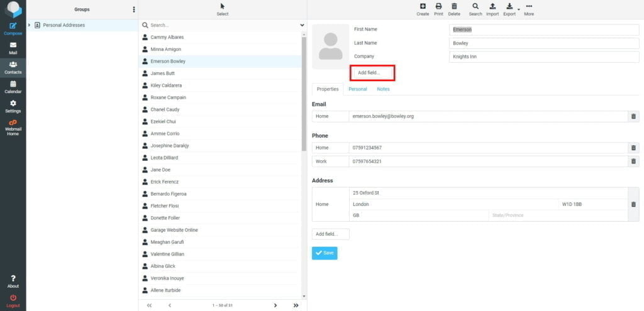Image resolution: width=644 pixels, height=311 pixels.
Task: Delete the Home address entry
Action: (633, 204)
